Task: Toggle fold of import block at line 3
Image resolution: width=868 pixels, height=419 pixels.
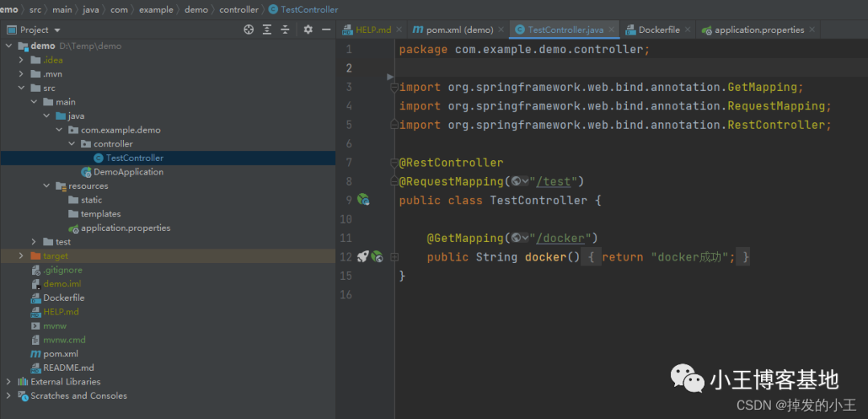Action: [x=393, y=87]
